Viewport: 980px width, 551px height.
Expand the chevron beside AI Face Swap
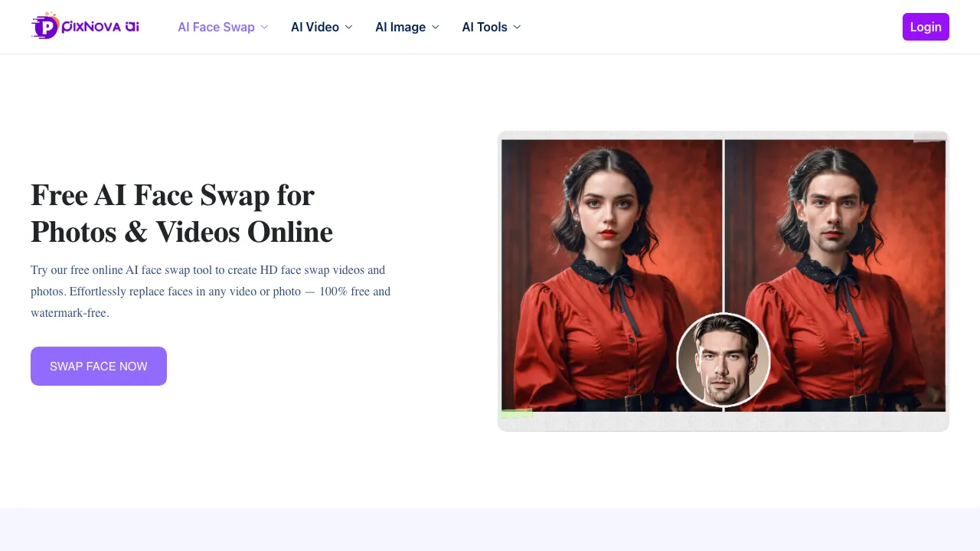click(x=264, y=27)
